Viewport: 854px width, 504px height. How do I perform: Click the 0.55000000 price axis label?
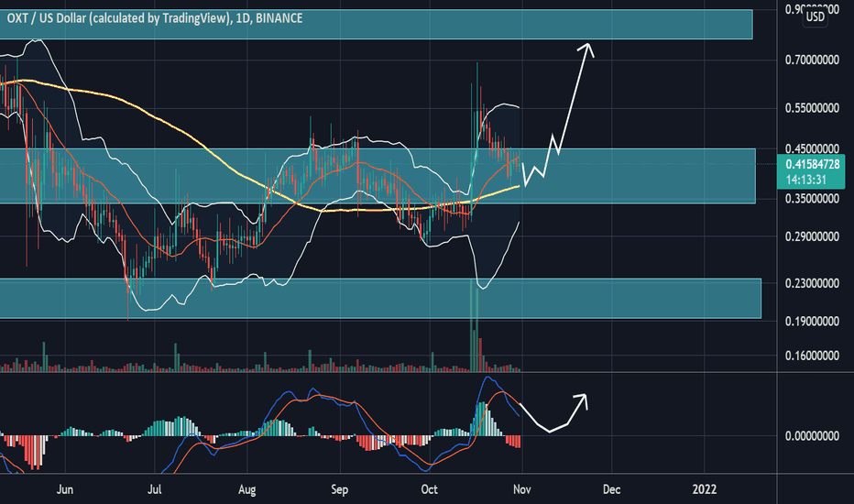[812, 108]
